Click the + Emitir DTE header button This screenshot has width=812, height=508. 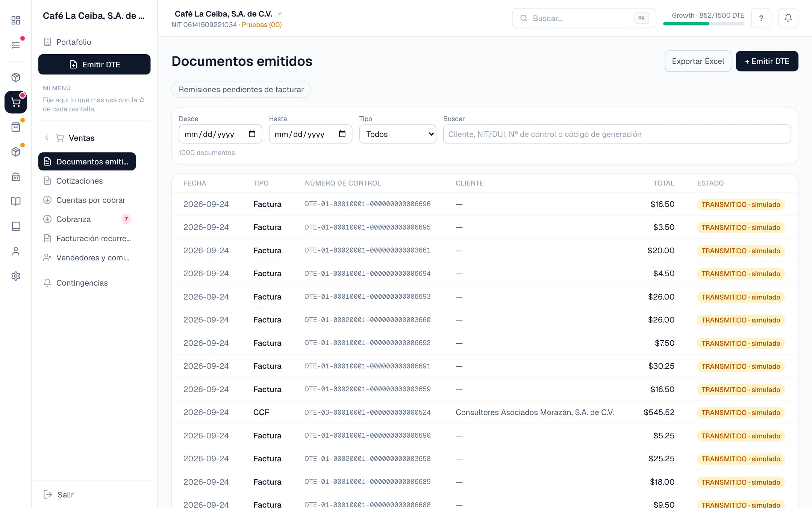point(767,61)
